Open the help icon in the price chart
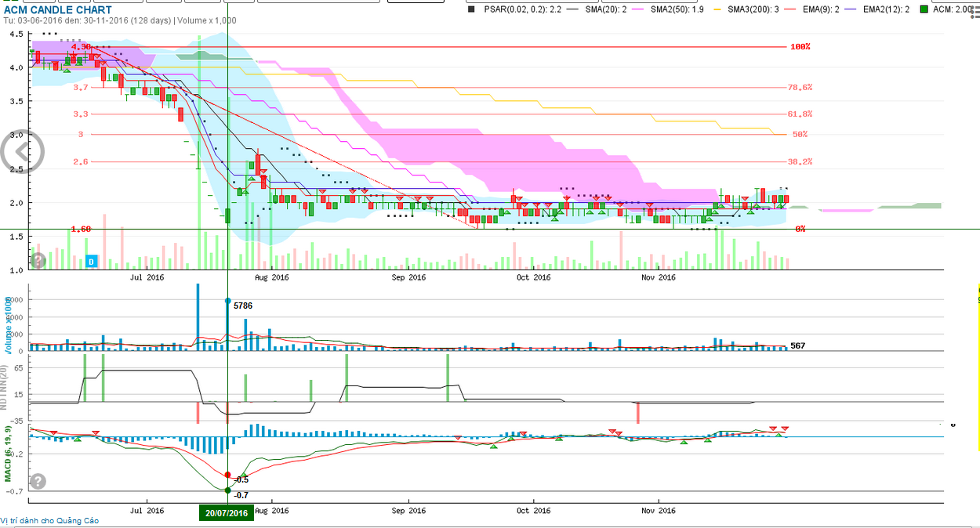The width and height of the screenshot is (980, 528). coord(38,260)
